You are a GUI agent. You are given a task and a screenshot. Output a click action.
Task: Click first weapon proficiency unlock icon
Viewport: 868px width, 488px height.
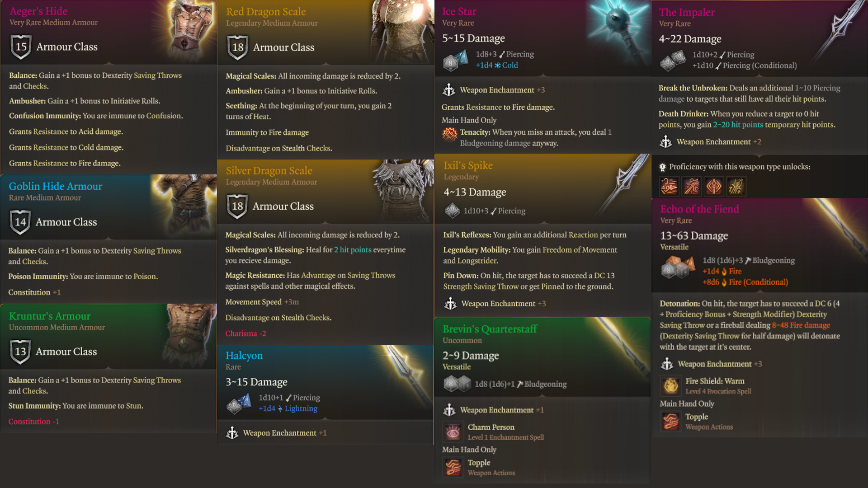point(669,186)
